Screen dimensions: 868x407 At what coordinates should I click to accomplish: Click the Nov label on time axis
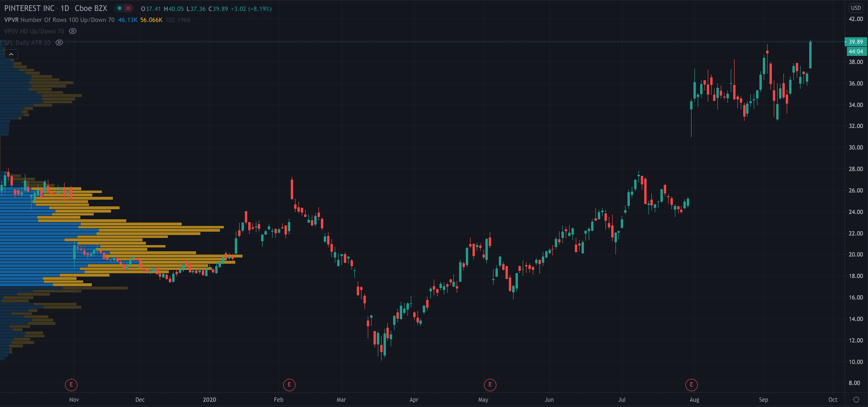[74, 400]
